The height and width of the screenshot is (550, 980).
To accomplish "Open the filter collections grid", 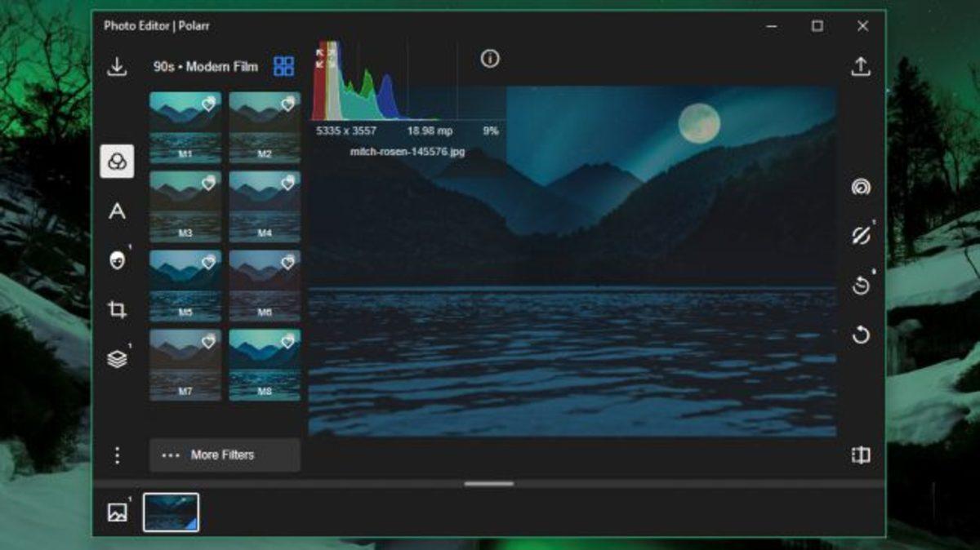I will 284,66.
